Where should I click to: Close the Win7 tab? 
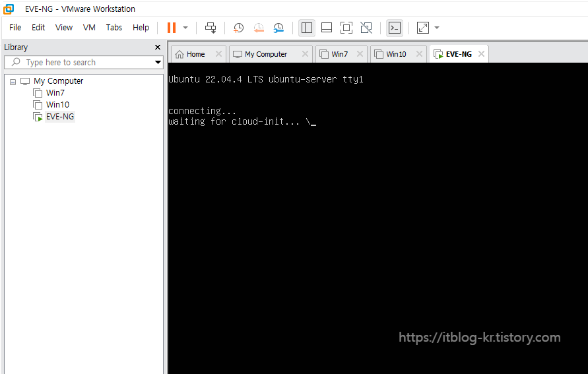click(360, 54)
